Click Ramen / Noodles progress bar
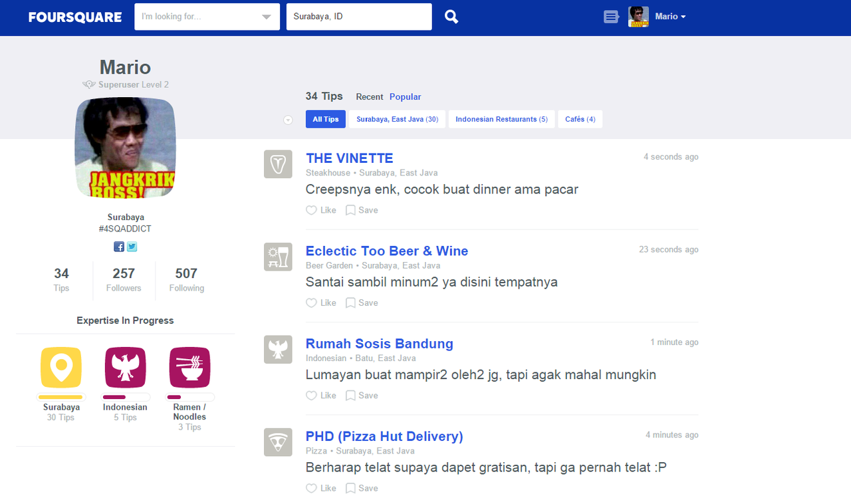The height and width of the screenshot is (504, 851). 189,397
